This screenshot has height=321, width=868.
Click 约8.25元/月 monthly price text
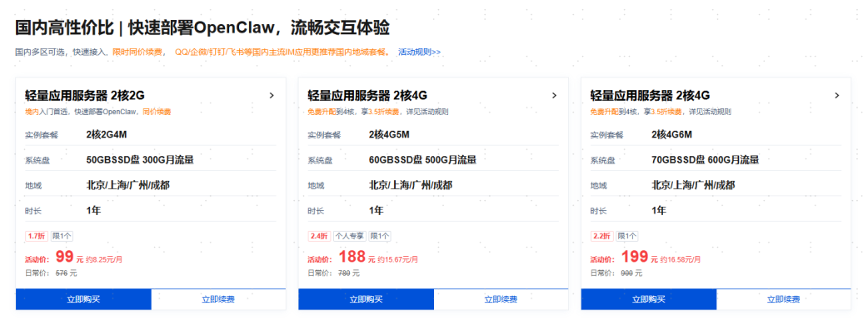pyautogui.click(x=104, y=259)
